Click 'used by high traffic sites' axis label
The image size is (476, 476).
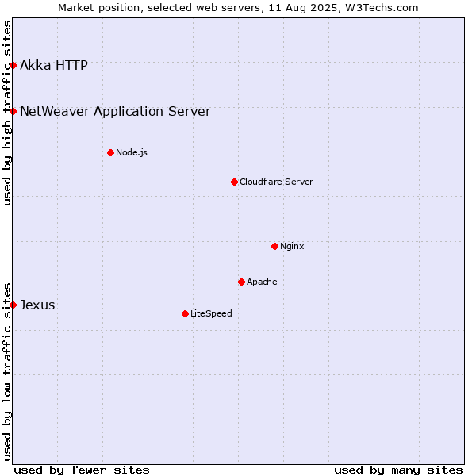(6, 113)
